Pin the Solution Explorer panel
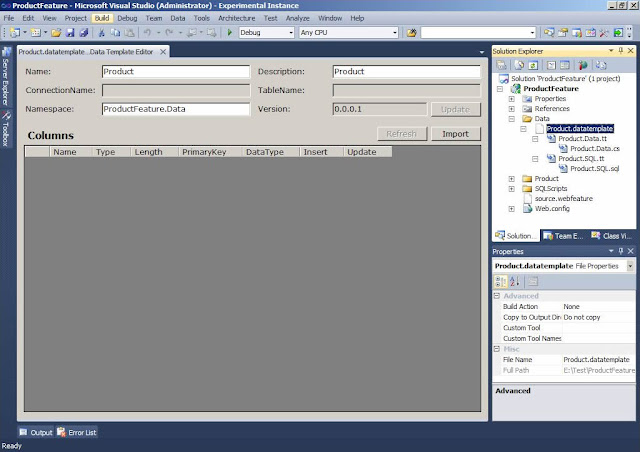640x452 pixels. [621, 51]
